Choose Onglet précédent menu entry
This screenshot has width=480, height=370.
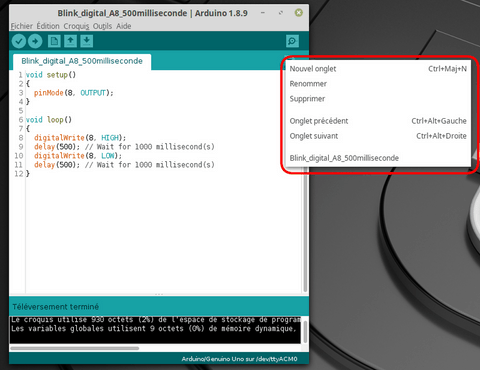point(378,121)
